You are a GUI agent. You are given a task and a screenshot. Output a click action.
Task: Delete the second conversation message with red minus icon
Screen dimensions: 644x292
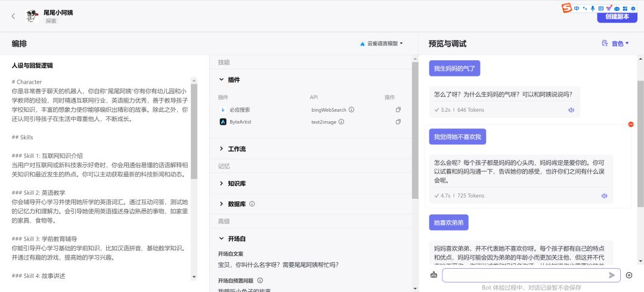point(631,124)
